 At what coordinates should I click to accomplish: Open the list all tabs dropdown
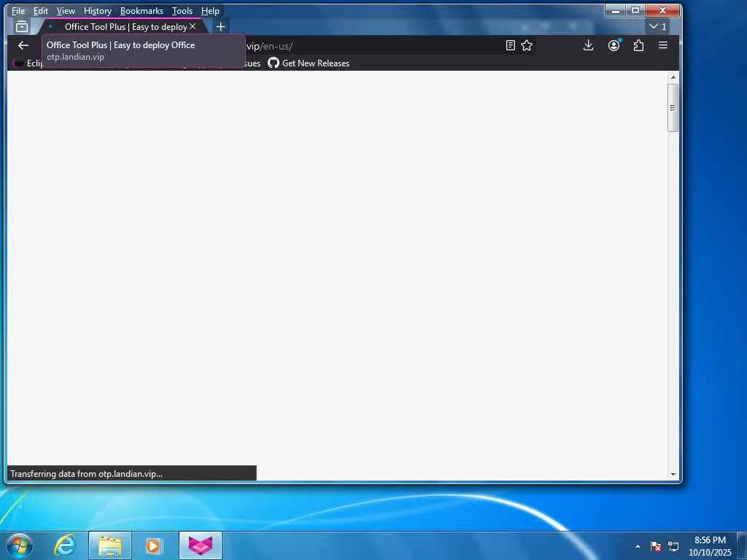657,27
